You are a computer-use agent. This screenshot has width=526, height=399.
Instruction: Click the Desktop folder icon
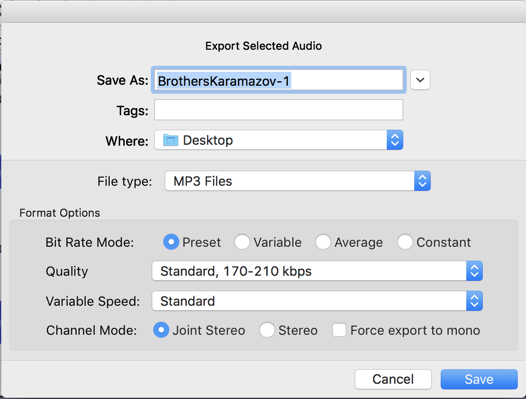tap(170, 140)
